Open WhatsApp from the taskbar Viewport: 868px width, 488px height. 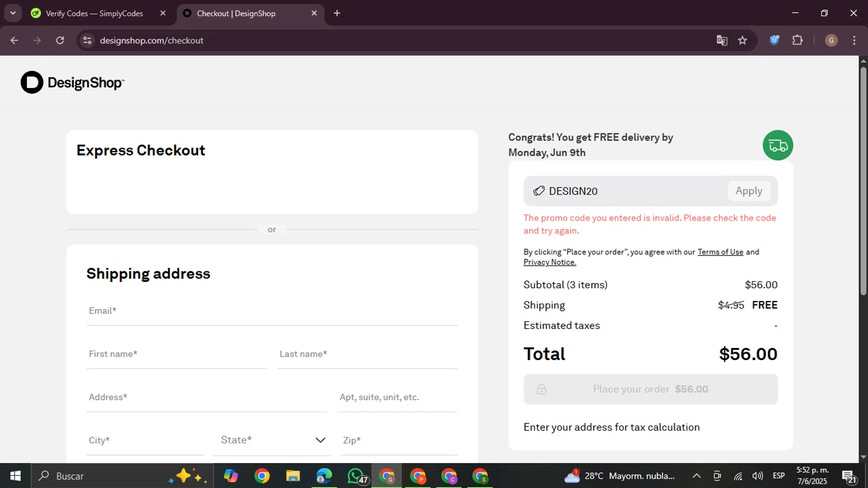(357, 476)
